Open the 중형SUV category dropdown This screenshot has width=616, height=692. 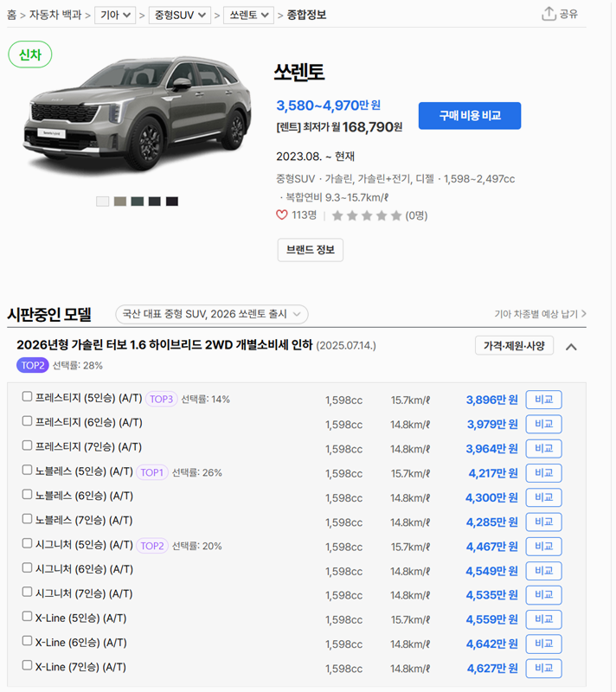pyautogui.click(x=180, y=15)
